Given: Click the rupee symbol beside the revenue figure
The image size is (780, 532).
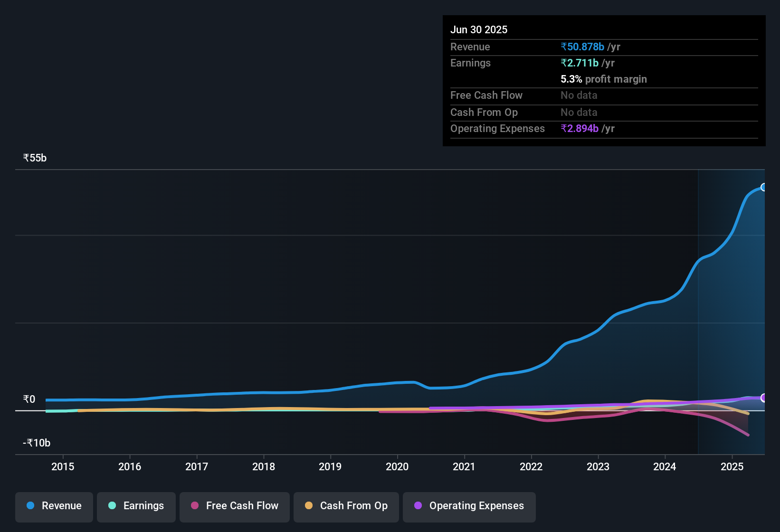Looking at the screenshot, I should 564,47.
